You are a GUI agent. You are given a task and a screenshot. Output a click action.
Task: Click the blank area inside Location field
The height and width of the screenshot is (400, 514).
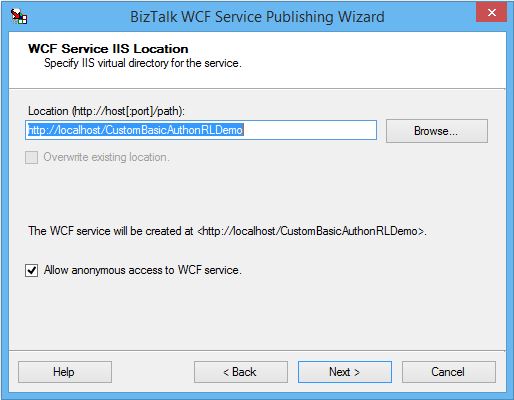click(310, 130)
